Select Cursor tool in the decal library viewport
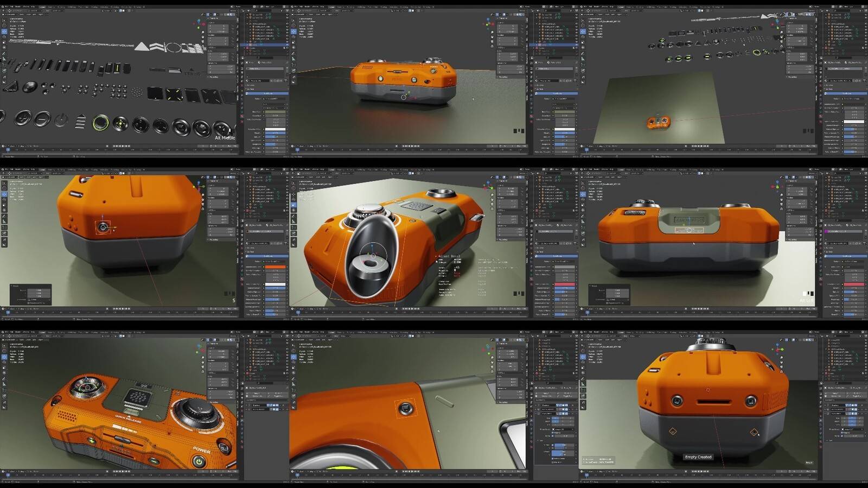868x488 pixels. pos(4,26)
